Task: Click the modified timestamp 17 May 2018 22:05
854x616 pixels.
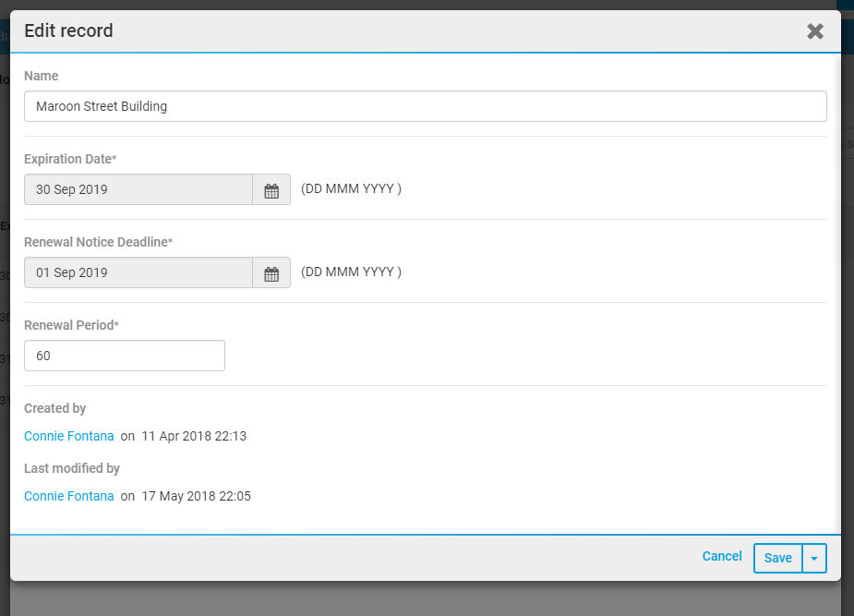Action: click(x=196, y=496)
